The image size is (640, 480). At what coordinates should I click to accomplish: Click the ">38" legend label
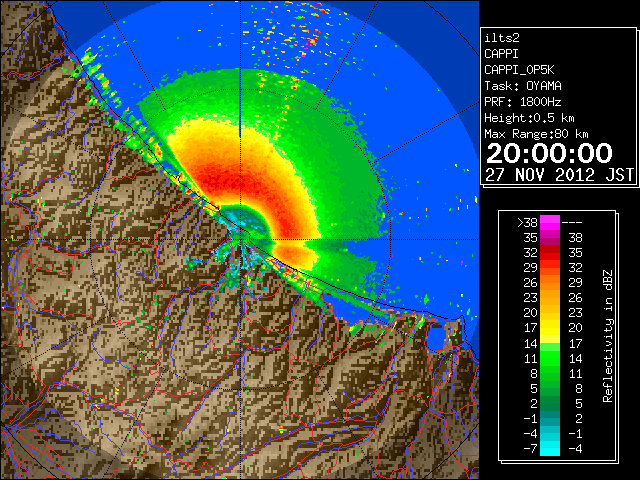[527, 223]
